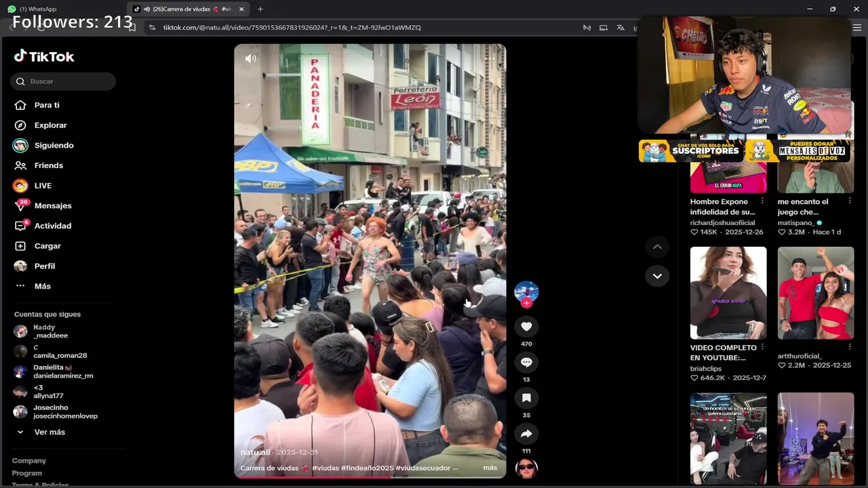This screenshot has height=488, width=868.
Task: Click the natu.all username on video
Action: 255,452
